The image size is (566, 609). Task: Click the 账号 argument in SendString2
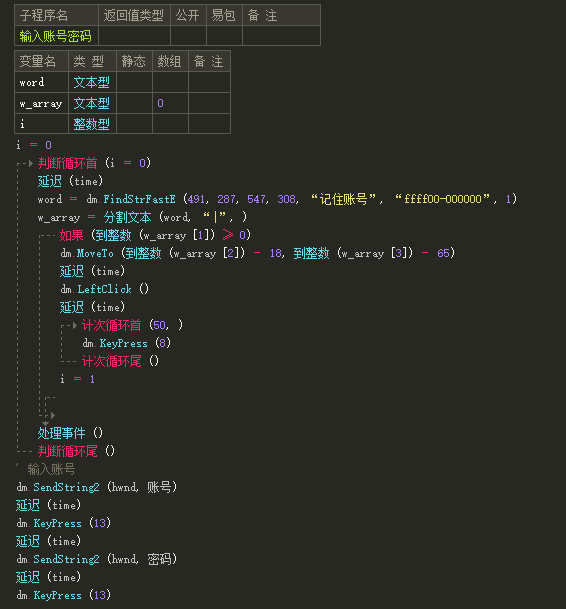[159, 487]
